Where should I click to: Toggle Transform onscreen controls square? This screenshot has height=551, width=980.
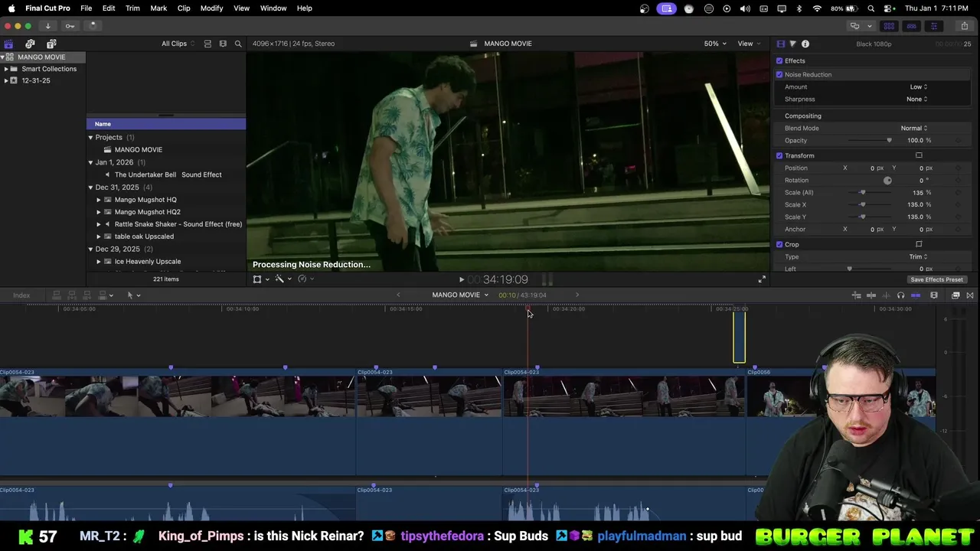(x=919, y=156)
